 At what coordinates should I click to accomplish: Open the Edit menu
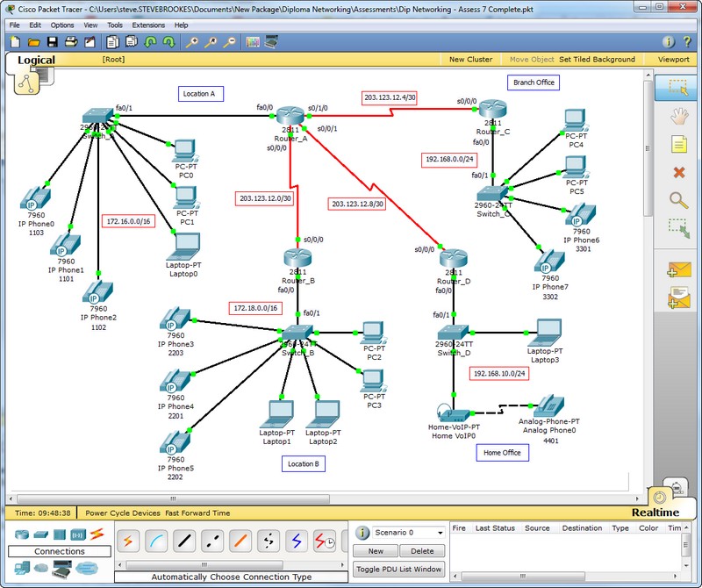(35, 25)
